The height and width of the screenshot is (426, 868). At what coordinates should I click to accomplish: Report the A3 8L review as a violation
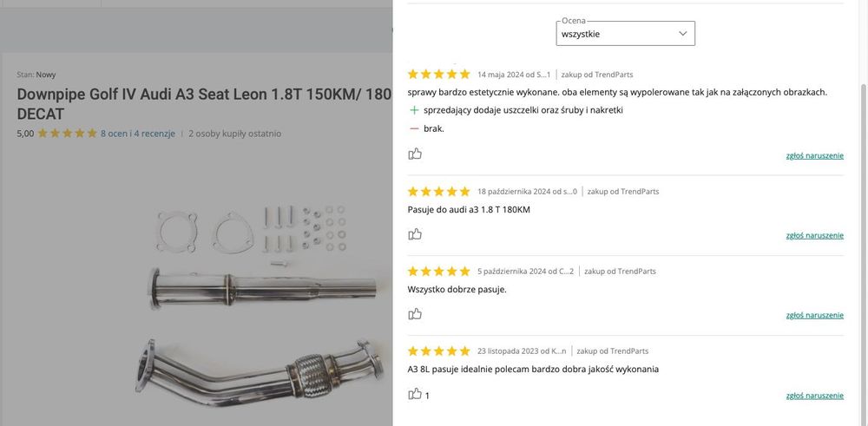point(814,396)
